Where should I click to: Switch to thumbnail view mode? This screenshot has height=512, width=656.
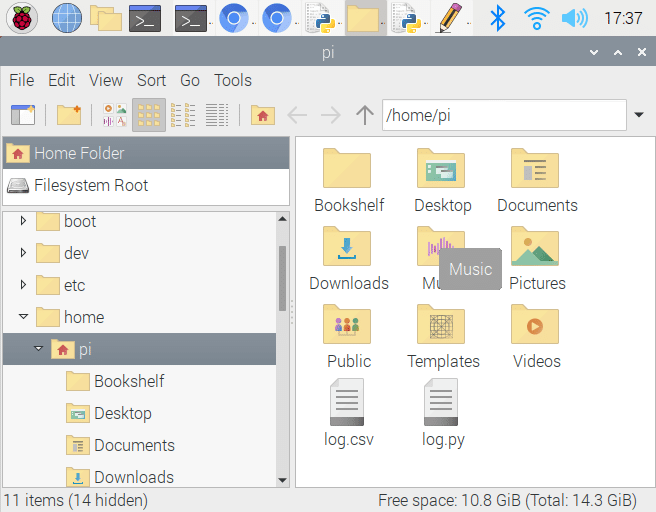coord(114,115)
